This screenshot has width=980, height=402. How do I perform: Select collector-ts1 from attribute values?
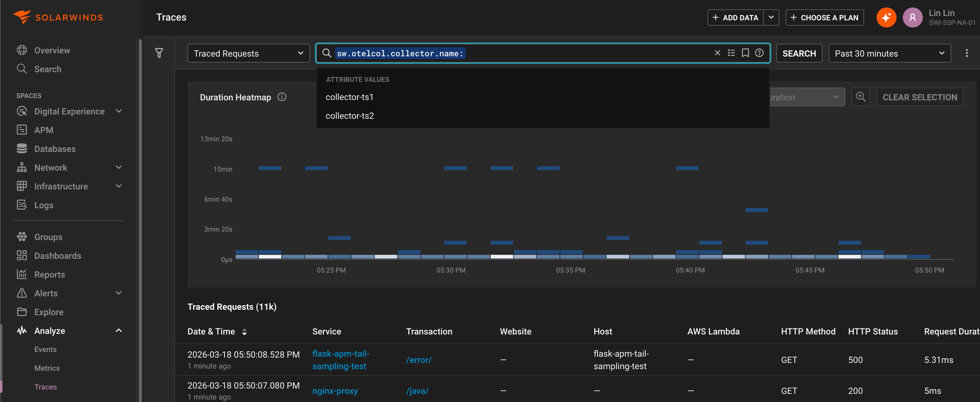coord(349,97)
